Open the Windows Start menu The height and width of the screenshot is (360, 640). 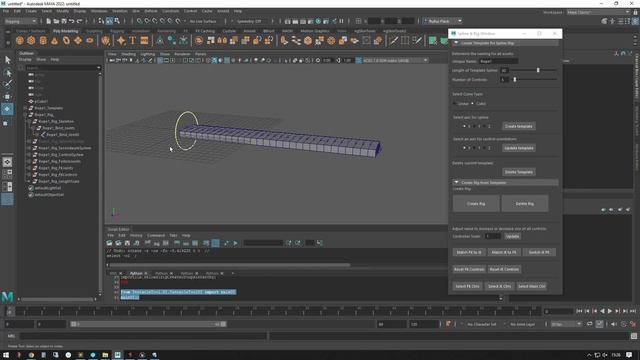pos(6,355)
